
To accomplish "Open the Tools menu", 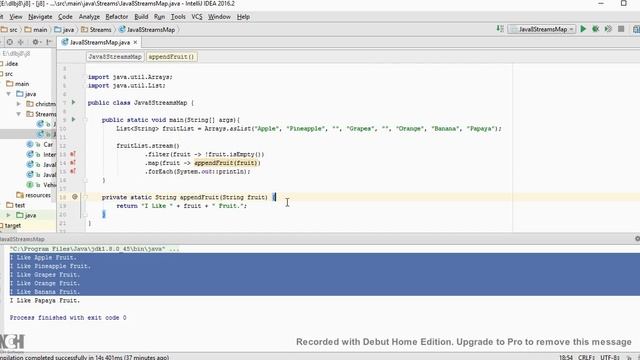I will (x=178, y=17).
